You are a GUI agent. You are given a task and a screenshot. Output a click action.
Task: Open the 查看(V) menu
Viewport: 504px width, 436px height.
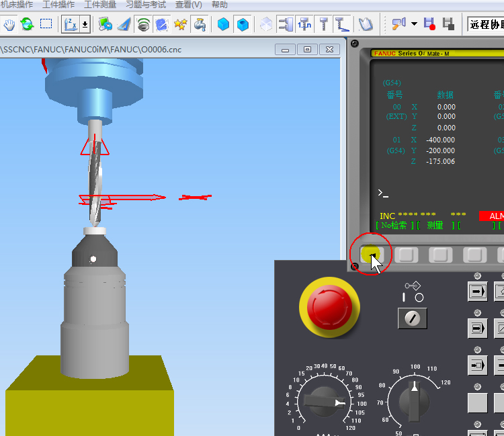click(189, 5)
